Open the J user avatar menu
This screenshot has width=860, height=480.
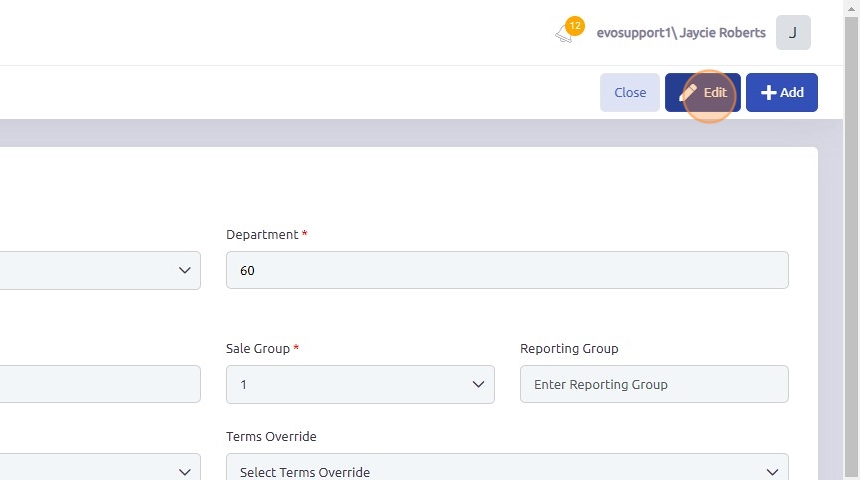coord(793,33)
